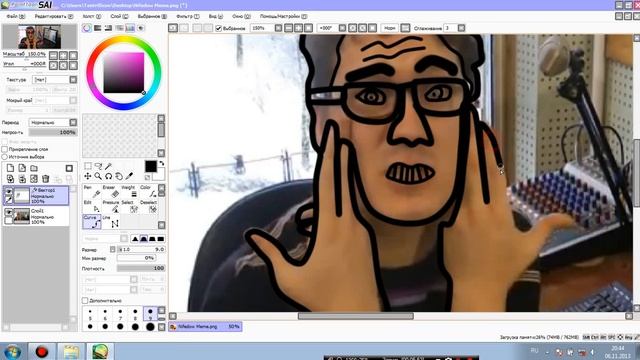Choose the Weight tool
640x360 pixels.
[x=130, y=191]
